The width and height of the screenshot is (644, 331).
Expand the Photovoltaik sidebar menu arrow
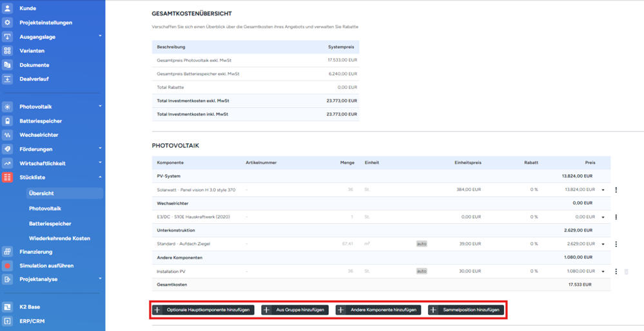click(x=100, y=106)
